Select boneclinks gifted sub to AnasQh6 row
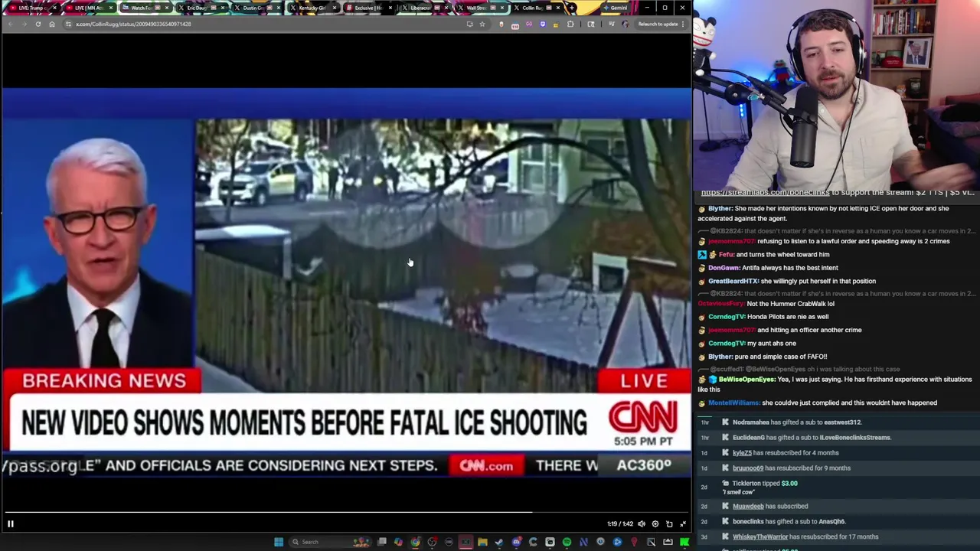 point(836,522)
